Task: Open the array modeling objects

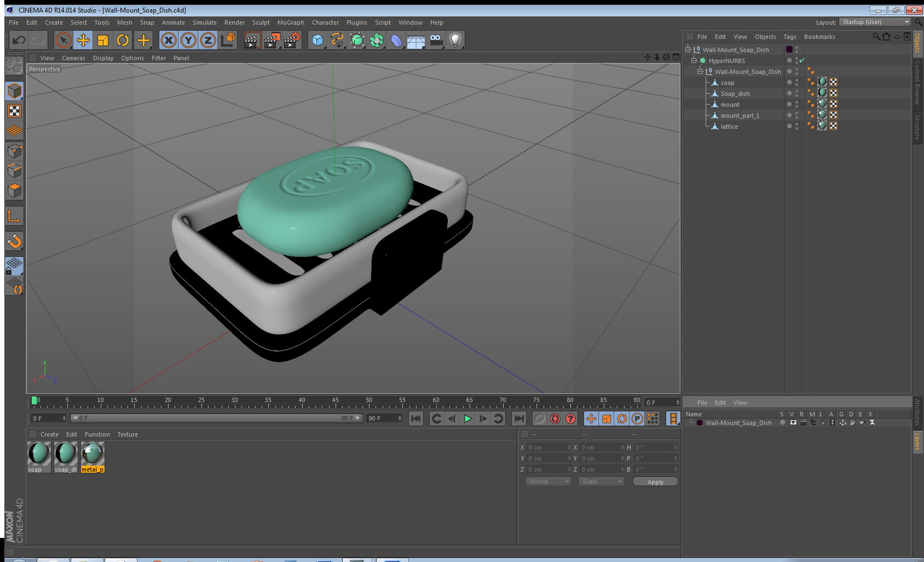Action: (x=377, y=40)
